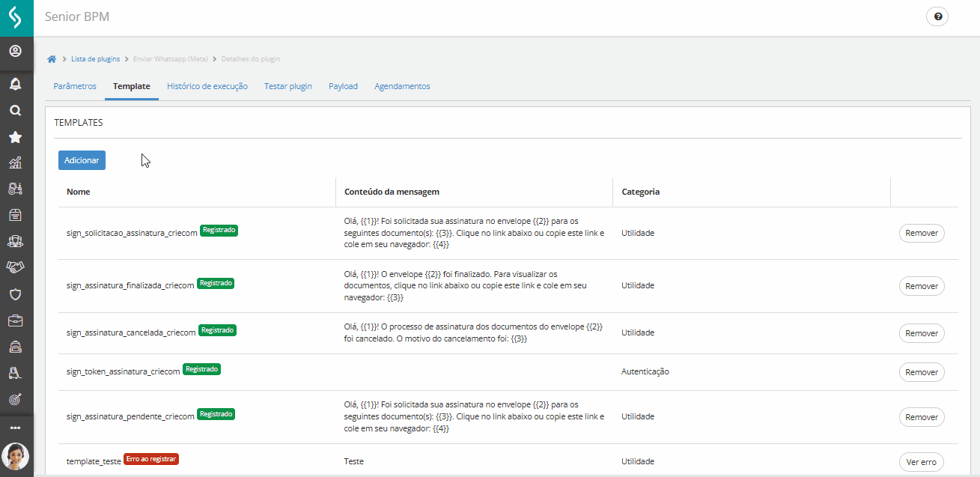
Task: Click the support agent avatar
Action: tap(16, 456)
